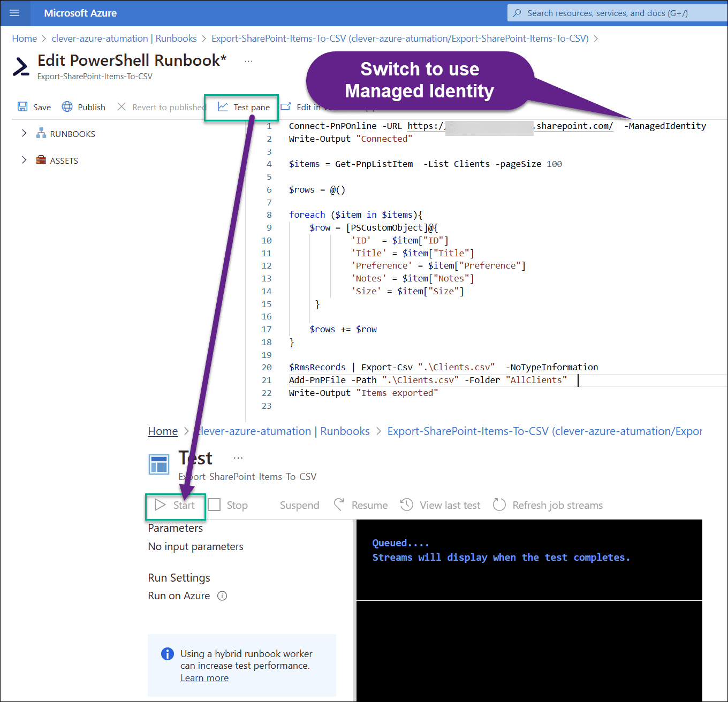Image resolution: width=728 pixels, height=702 pixels.
Task: Open the Learn more link
Action: (x=204, y=678)
